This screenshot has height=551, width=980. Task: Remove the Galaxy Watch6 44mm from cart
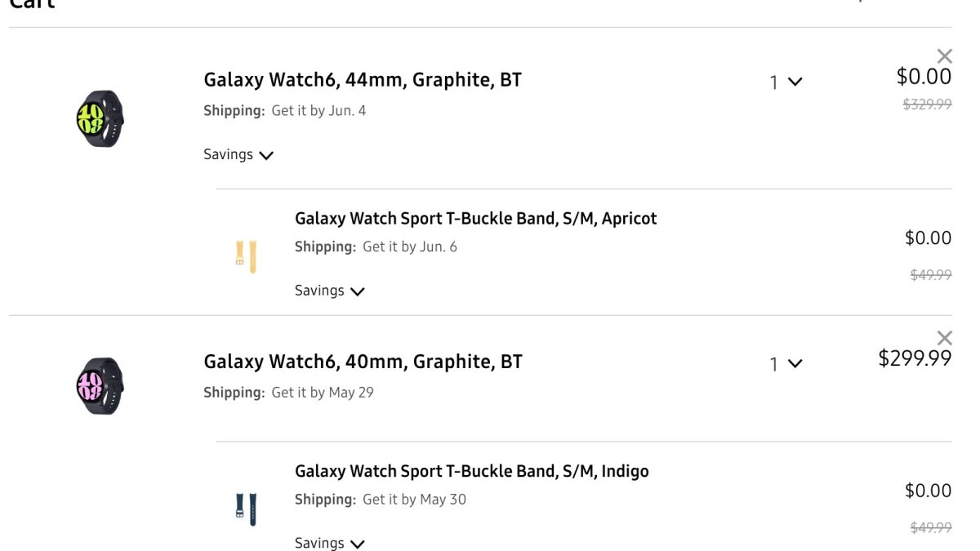[x=944, y=56]
